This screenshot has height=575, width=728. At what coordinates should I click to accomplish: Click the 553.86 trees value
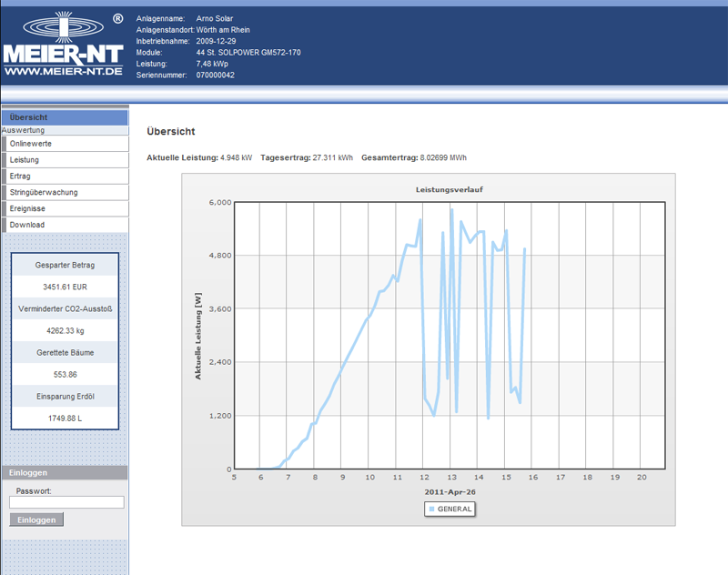65,375
